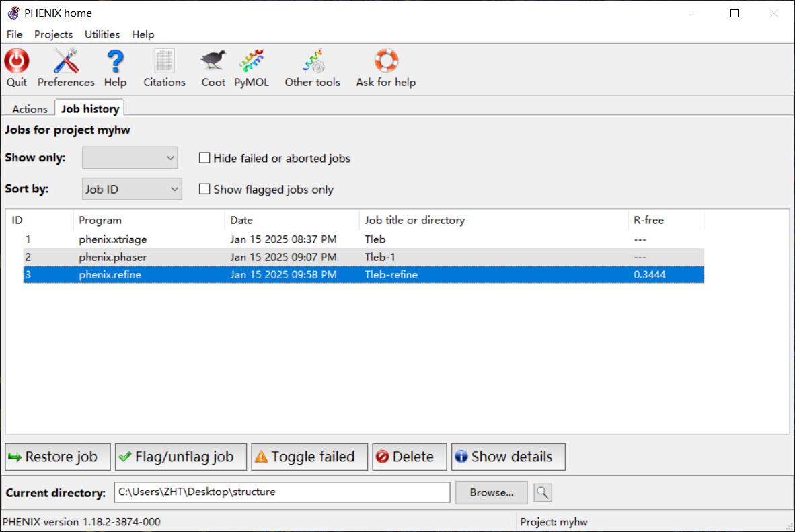Screen dimensions: 795x532
Task: Click the Current directory path field
Action: [x=282, y=492]
